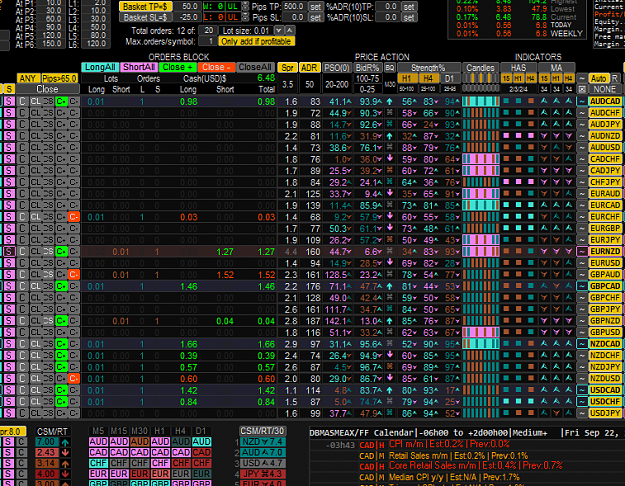Viewport: 625px width, 486px height.
Task: Click the NONE button under Auto
Action: 605,89
